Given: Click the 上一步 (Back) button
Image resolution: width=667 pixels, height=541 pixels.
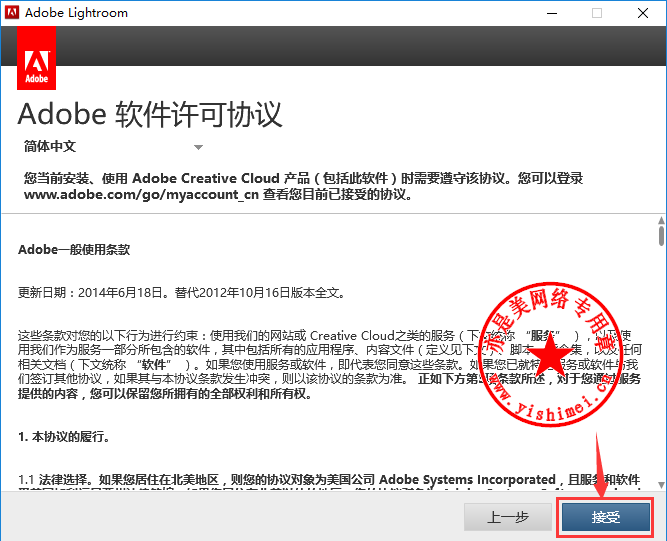Looking at the screenshot, I should point(507,517).
